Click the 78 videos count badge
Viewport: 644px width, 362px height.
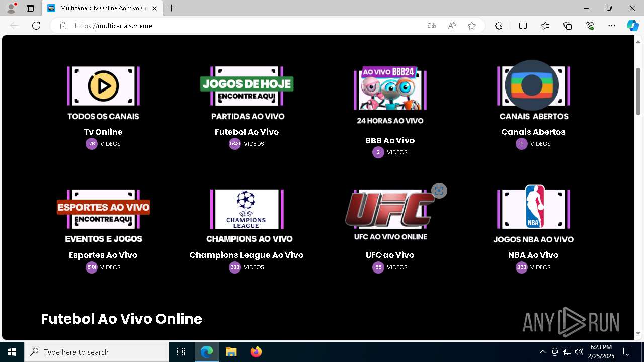pos(92,144)
